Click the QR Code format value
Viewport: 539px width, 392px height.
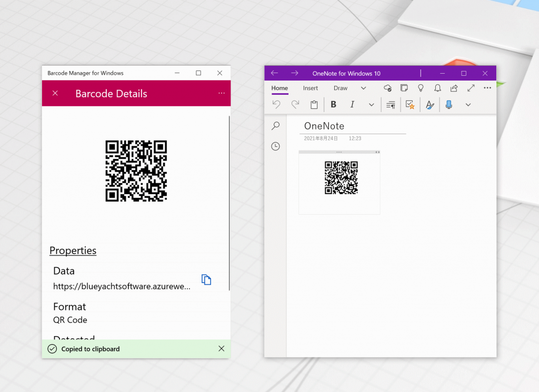point(70,320)
